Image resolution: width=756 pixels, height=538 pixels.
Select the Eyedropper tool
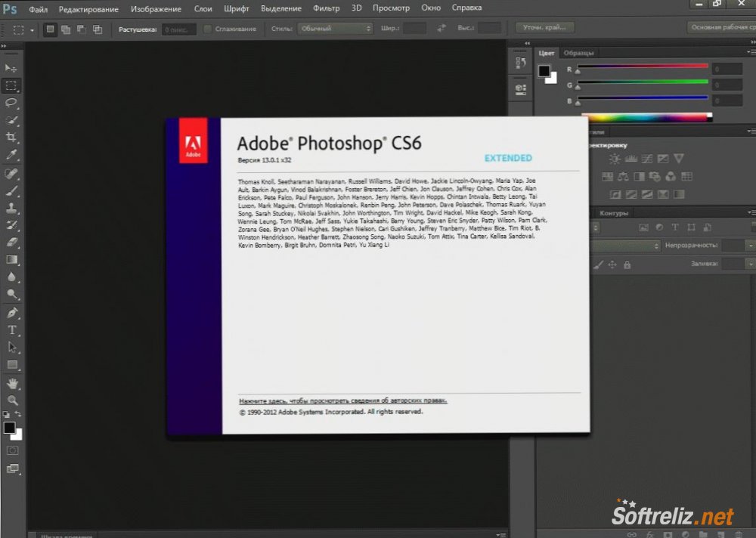[11, 155]
